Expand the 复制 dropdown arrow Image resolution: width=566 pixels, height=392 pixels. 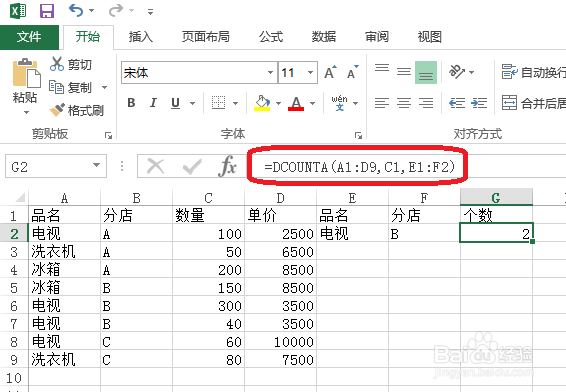(x=104, y=87)
